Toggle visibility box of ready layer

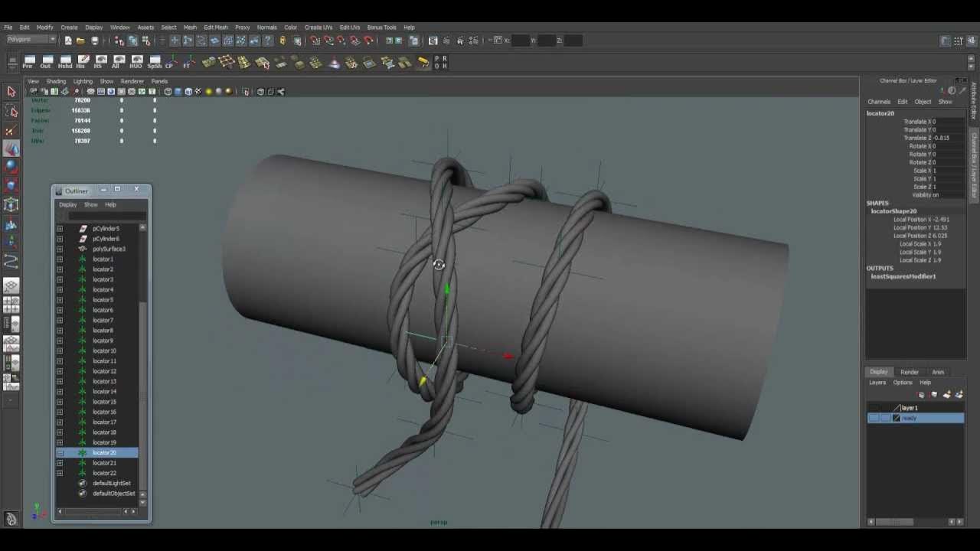click(x=874, y=418)
